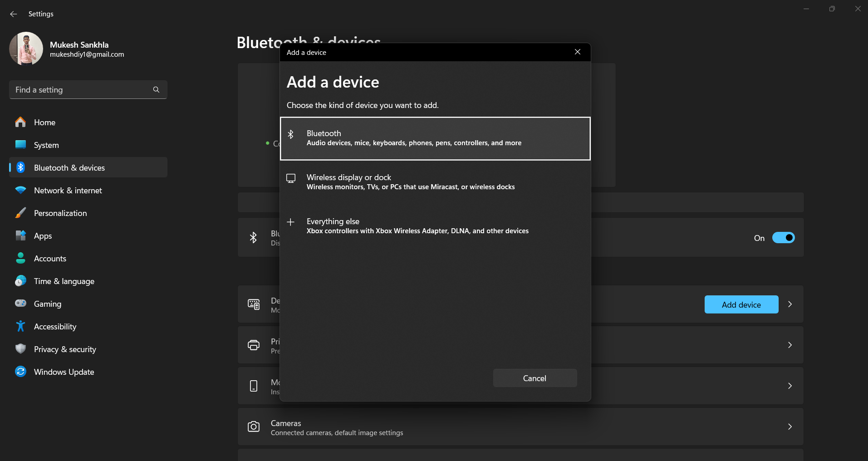Click the Accessibility figure icon
Image resolution: width=868 pixels, height=461 pixels.
click(20, 326)
